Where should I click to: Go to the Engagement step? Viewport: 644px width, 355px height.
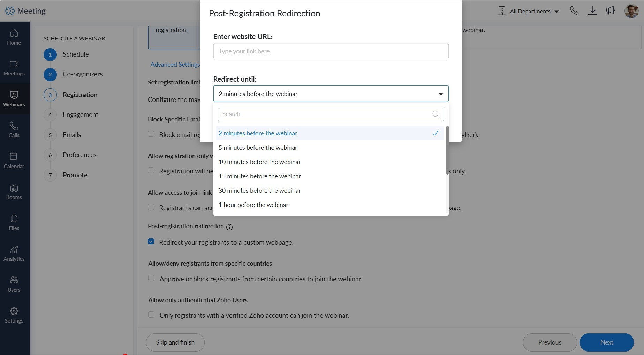point(80,114)
